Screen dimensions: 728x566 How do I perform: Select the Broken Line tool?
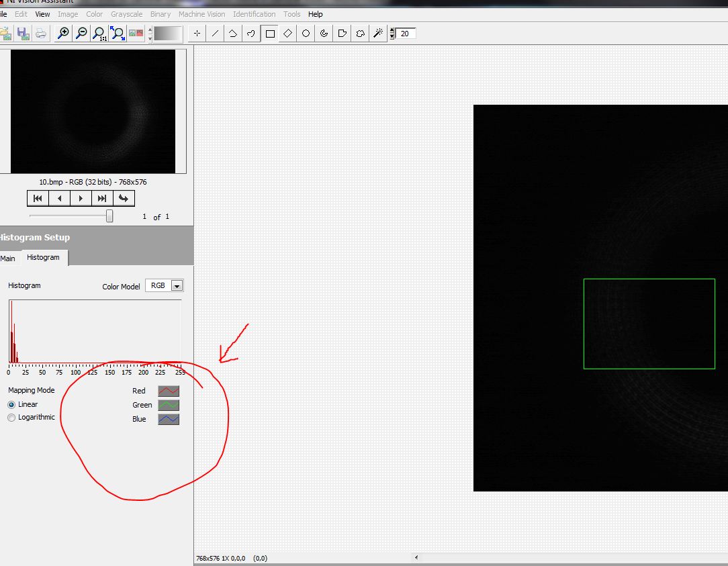[x=233, y=34]
